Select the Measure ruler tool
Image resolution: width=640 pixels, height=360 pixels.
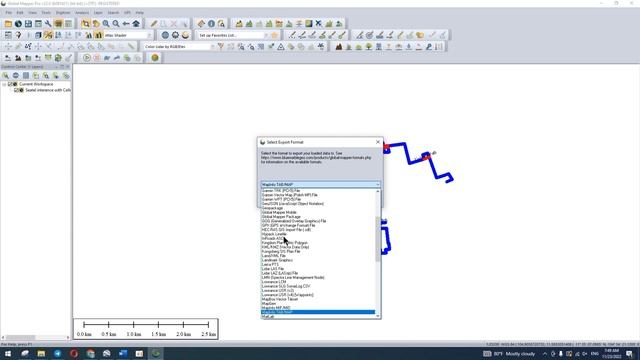pyautogui.click(x=201, y=24)
